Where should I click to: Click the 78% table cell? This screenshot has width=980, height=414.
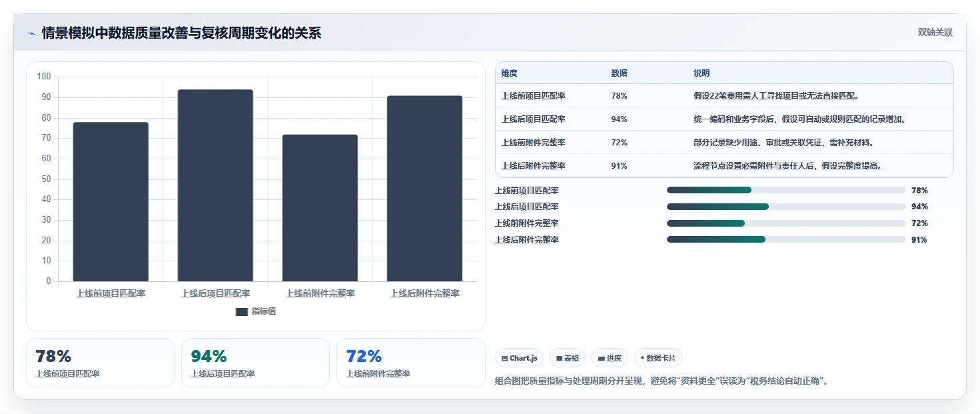(x=619, y=96)
